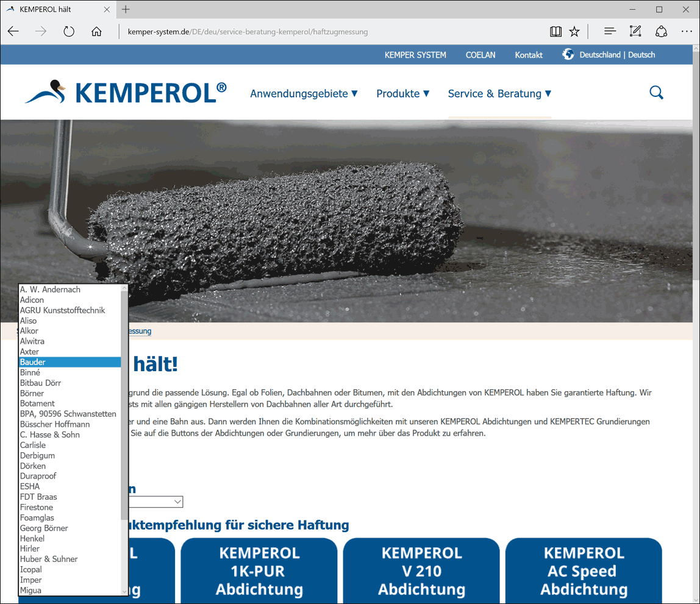This screenshot has height=604, width=700.
Task: Open the Kontakt page
Action: [529, 55]
